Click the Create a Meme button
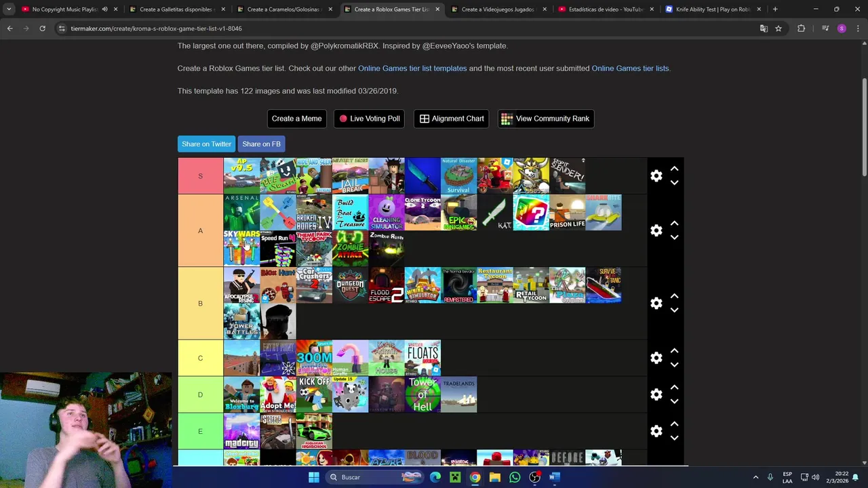The image size is (868, 488). pos(297,119)
